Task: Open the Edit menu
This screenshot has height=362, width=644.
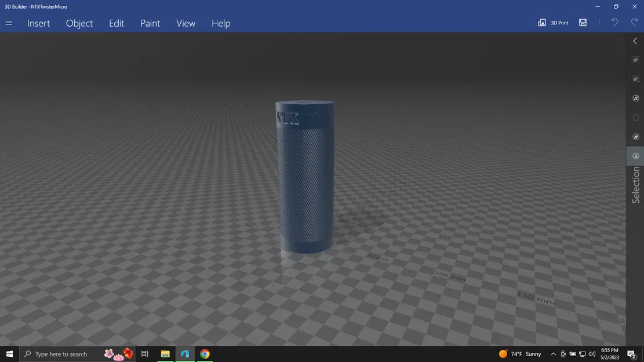Action: 117,23
